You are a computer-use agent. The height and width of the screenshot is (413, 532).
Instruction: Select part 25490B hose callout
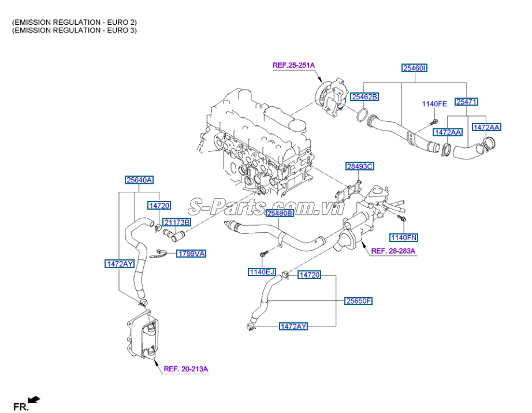[x=281, y=214]
